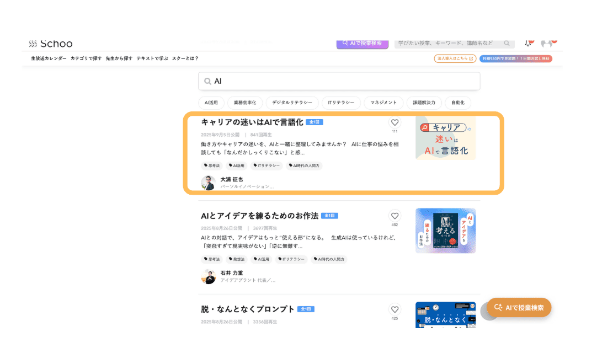Click the notification bell icon

[x=528, y=43]
